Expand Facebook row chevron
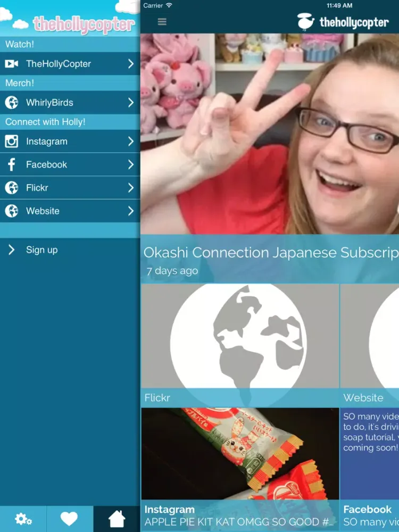The image size is (399, 532). (131, 164)
